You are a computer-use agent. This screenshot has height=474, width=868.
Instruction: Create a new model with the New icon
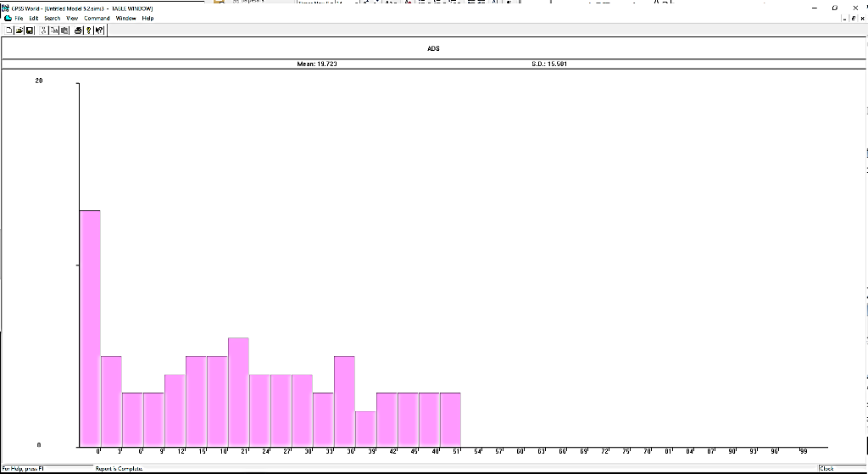pyautogui.click(x=8, y=31)
